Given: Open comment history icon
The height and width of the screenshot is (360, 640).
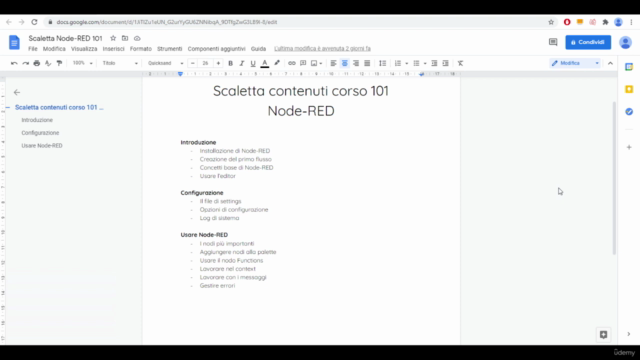Looking at the screenshot, I should [x=553, y=42].
